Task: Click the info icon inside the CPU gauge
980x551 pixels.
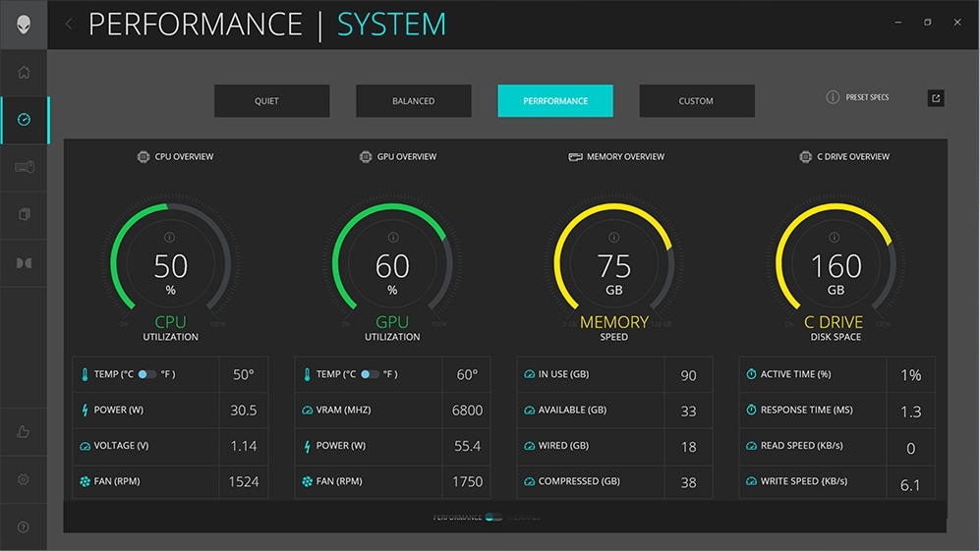Action: tap(170, 238)
